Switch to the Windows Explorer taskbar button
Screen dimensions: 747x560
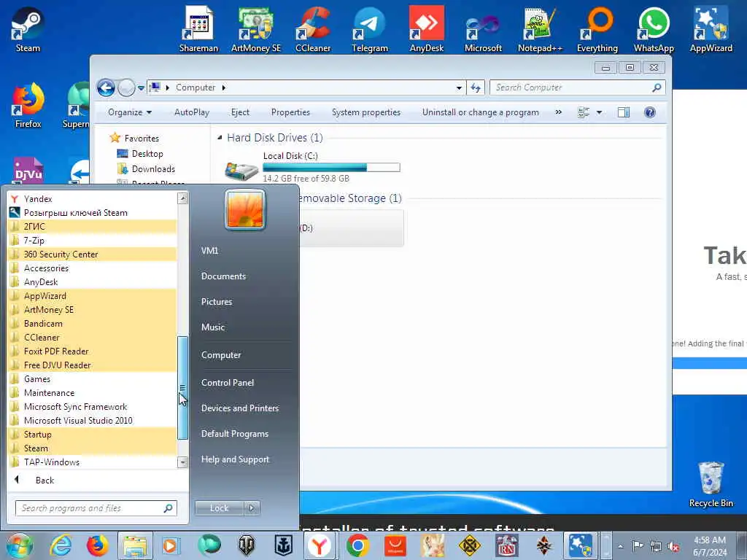point(135,545)
